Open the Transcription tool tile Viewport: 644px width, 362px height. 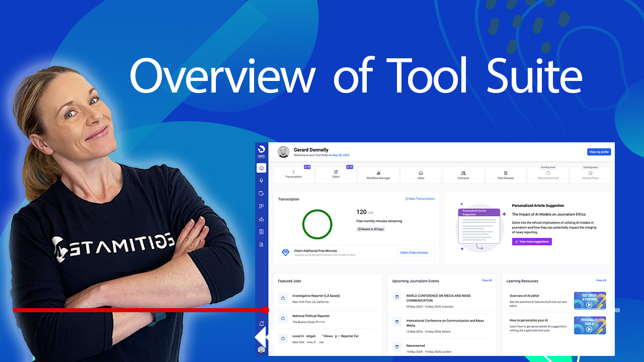293,174
